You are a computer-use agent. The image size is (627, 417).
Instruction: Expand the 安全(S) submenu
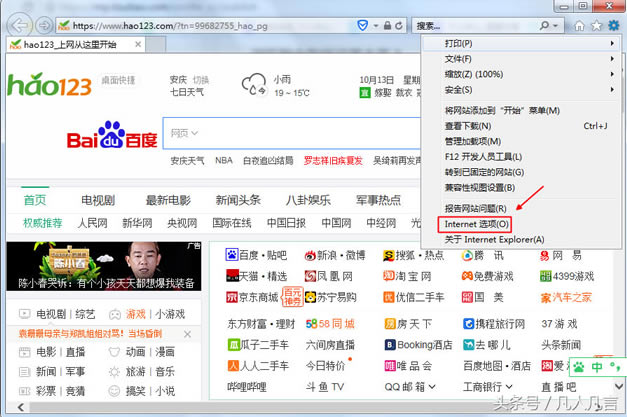pos(521,90)
